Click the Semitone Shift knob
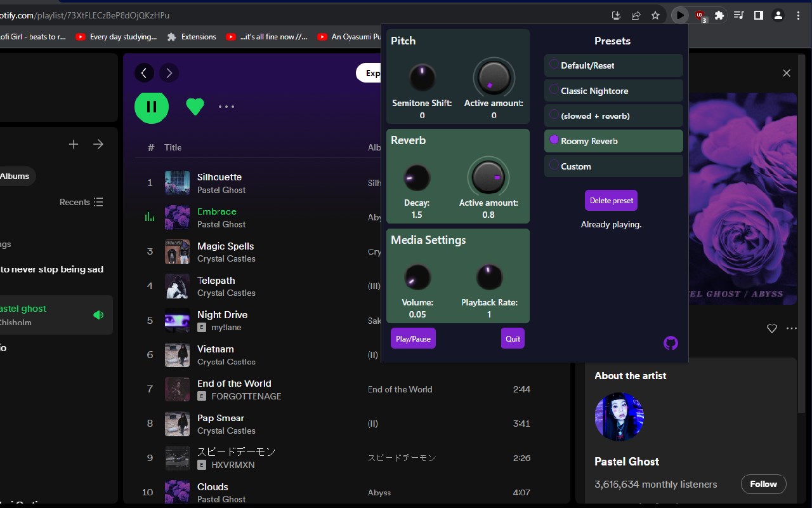Screen dimensions: 812x508 pyautogui.click(x=422, y=78)
